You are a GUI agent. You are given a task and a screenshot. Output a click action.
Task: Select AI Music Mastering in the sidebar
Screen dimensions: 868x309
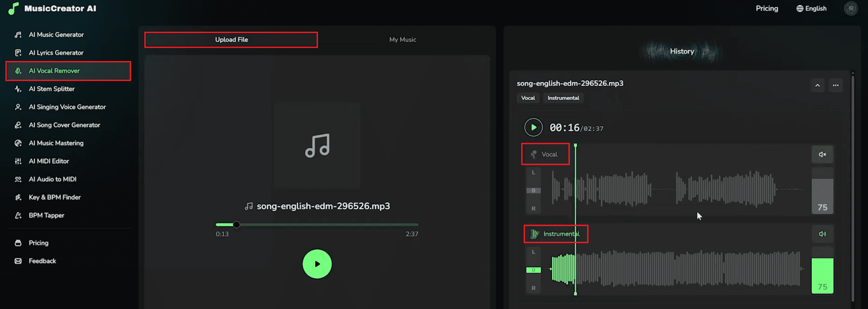click(x=56, y=143)
